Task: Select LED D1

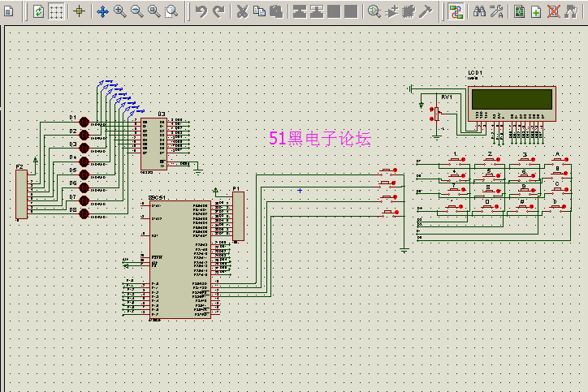Action: click(84, 123)
